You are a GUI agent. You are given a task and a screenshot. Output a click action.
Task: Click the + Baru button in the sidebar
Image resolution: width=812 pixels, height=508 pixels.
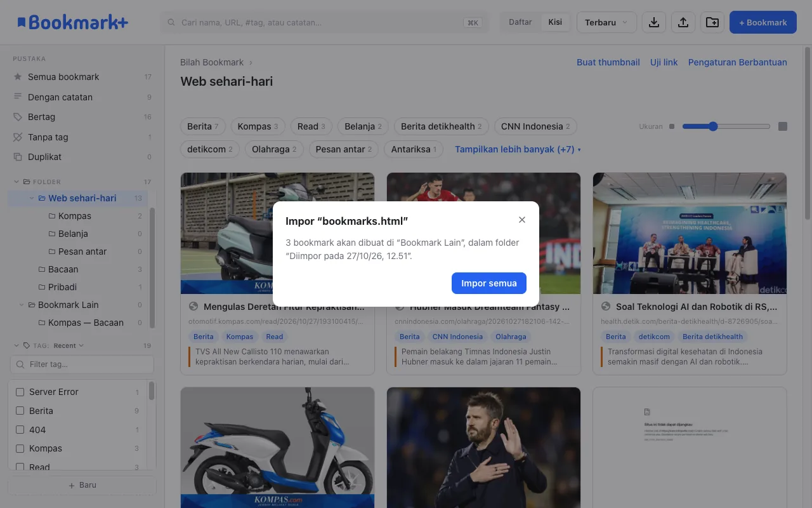82,485
